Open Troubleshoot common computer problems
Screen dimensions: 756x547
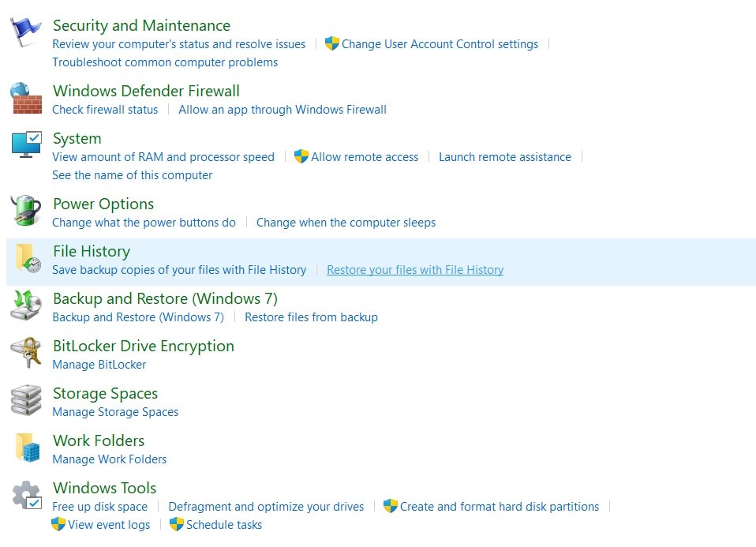click(x=165, y=62)
